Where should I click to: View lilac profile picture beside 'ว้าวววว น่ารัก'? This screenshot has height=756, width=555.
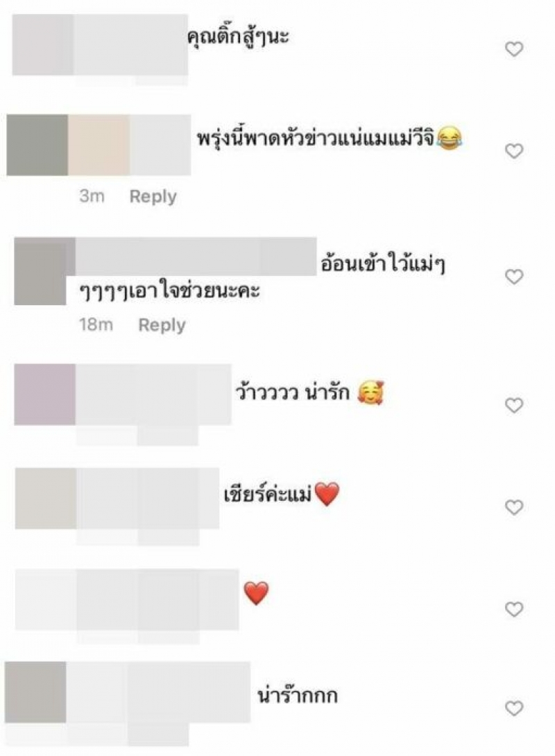point(45,395)
